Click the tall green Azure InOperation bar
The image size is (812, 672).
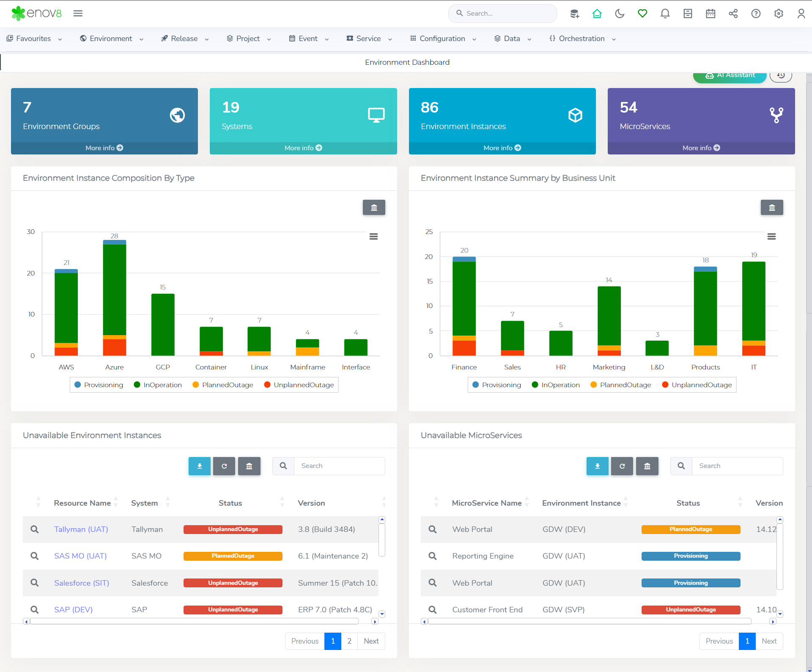(115, 289)
